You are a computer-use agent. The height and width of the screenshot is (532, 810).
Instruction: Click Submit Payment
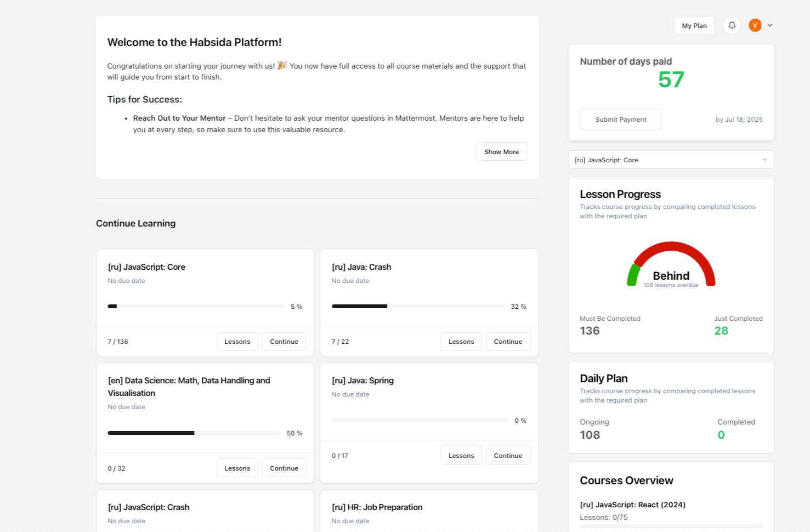point(620,119)
